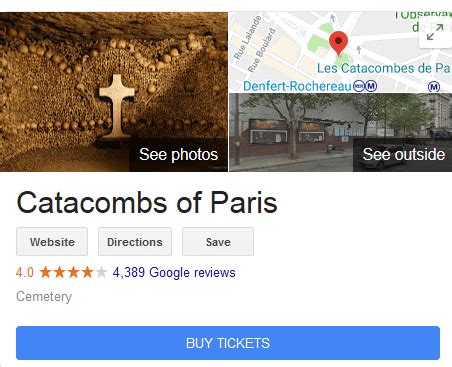Viewport: 452px width, 367px height.
Task: Click the cross in the catacombs photo
Action: tap(117, 106)
